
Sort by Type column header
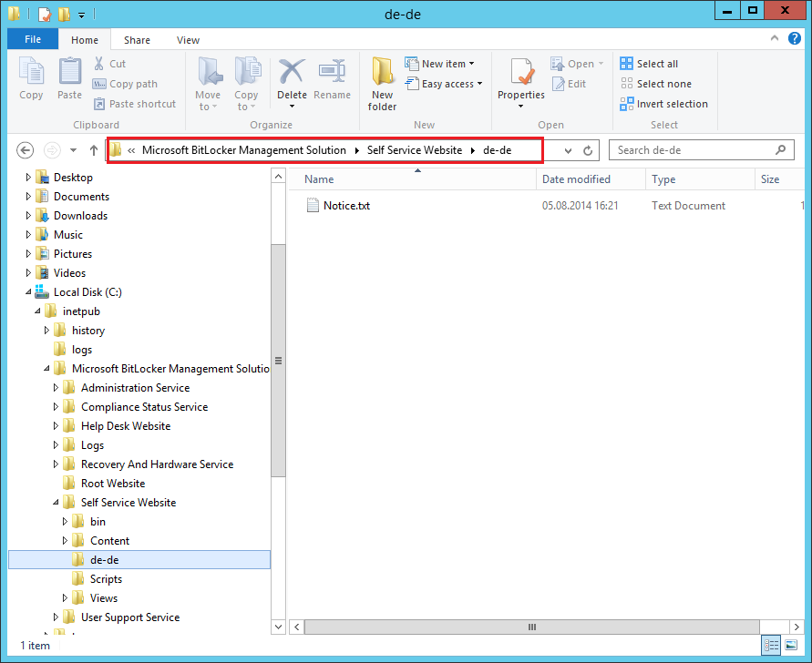tap(700, 179)
